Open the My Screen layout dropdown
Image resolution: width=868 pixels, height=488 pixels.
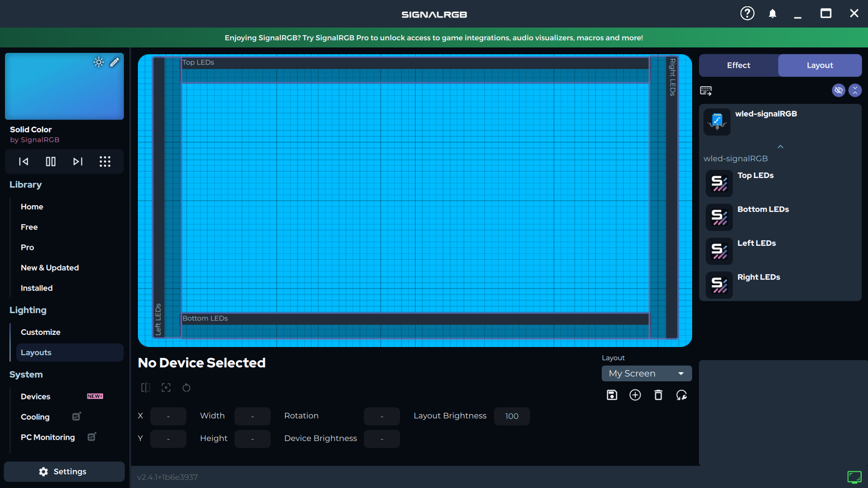tap(646, 374)
